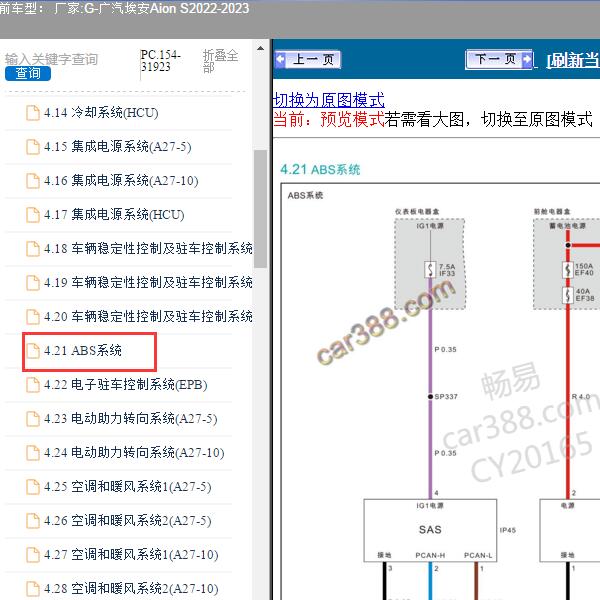
Task: Click document icon beside 4.25 entry
Action: point(33,487)
